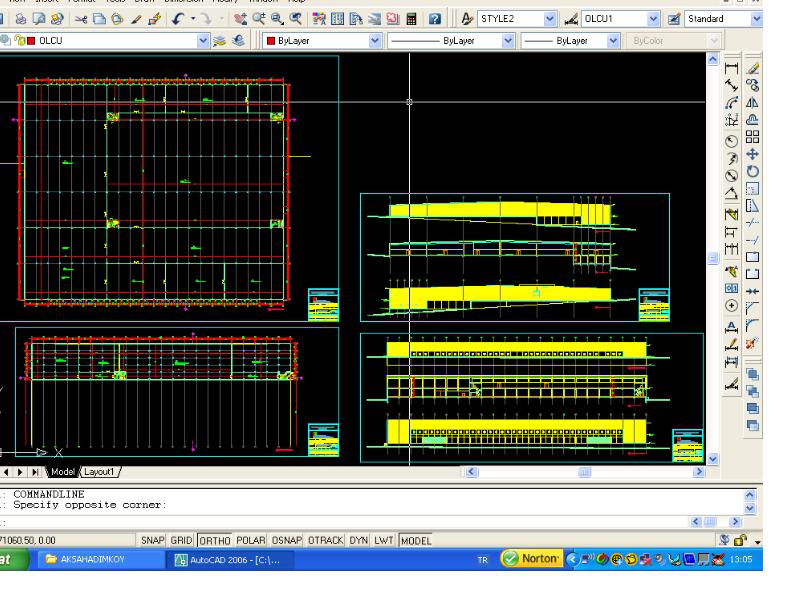Click the TR language indicator
This screenshot has width=800, height=600.
483,560
